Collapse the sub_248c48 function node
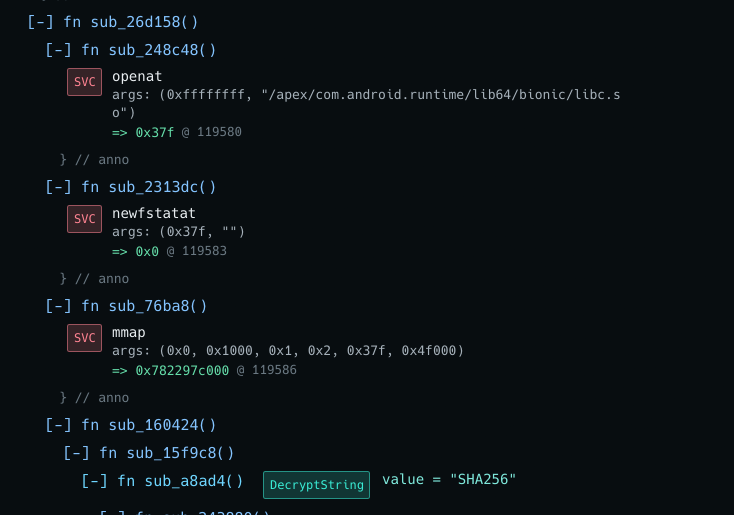Viewport: 734px width, 515px height. click(58, 50)
